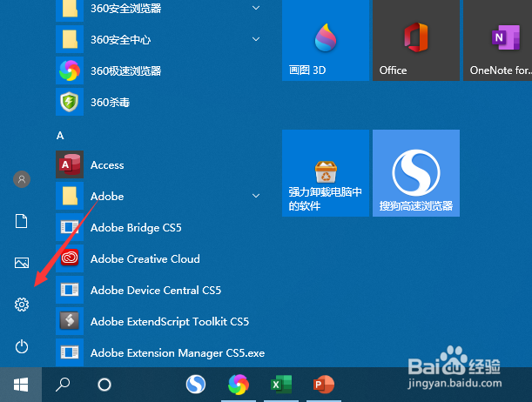Click the Windows Start button
Viewport: 532px width, 402px height.
click(x=21, y=385)
